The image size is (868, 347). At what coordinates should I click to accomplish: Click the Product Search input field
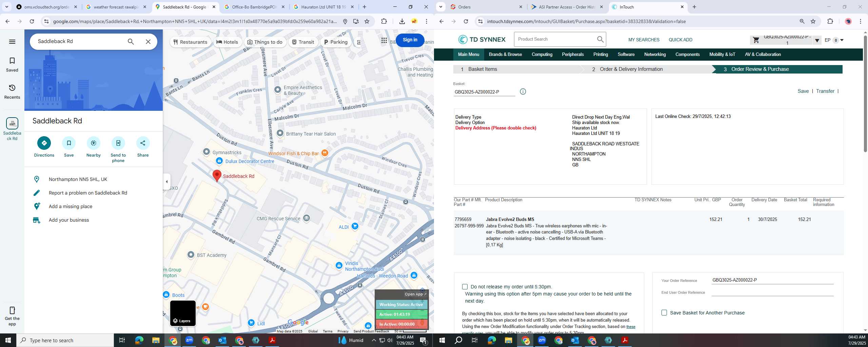(x=555, y=39)
